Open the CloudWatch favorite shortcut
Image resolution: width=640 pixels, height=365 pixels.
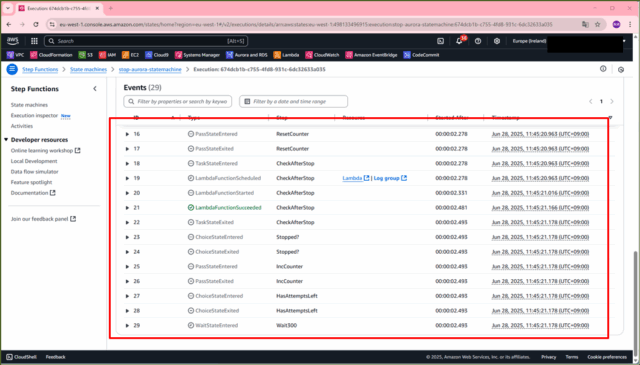click(322, 55)
